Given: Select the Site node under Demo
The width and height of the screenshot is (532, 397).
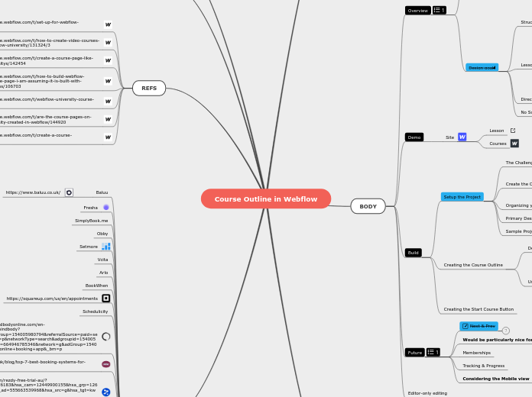Looking at the screenshot, I should click(449, 137).
